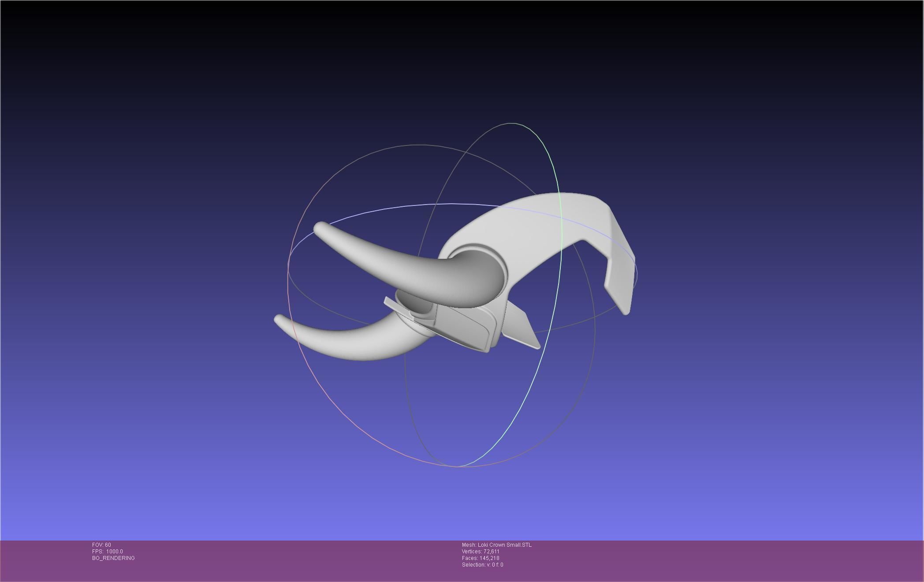Click the Selection: v: 0 f: 0 text

point(482,565)
